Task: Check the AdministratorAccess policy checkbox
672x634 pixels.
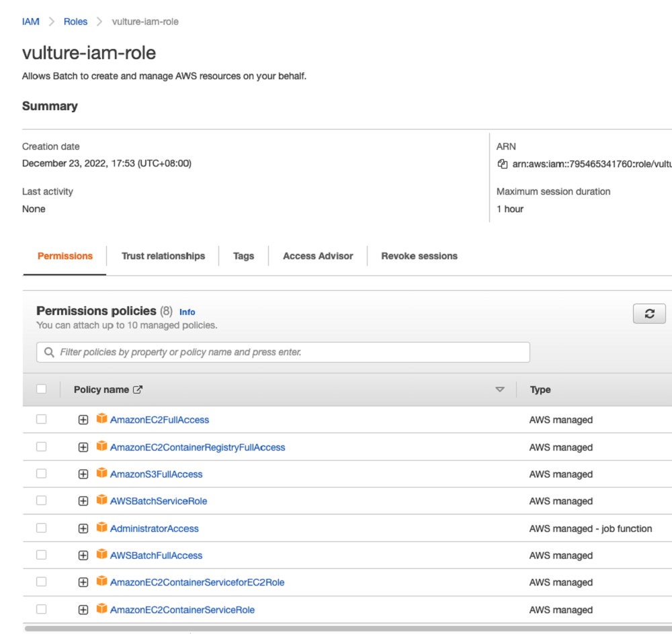Action: [x=42, y=528]
